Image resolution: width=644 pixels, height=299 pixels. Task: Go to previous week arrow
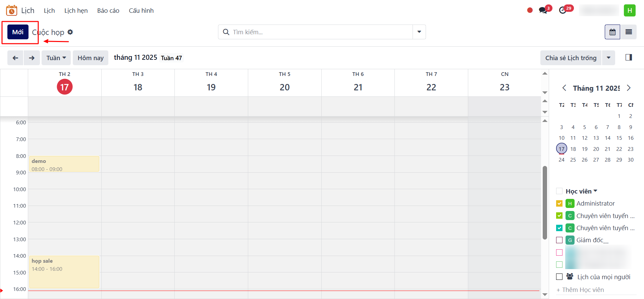tap(15, 58)
